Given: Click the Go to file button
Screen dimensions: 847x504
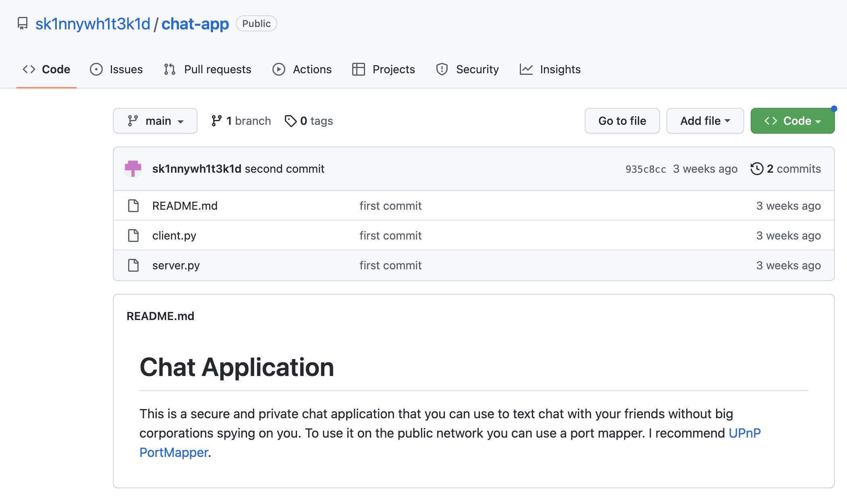Looking at the screenshot, I should (x=622, y=121).
